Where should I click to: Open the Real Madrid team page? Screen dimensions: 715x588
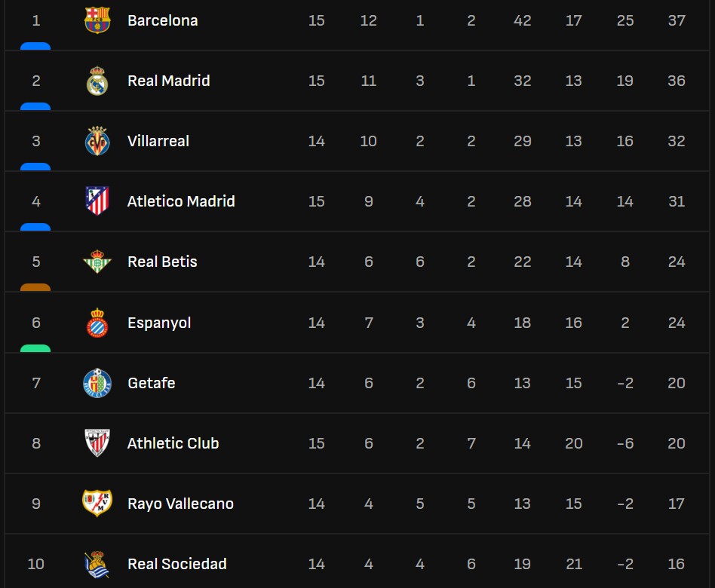click(168, 81)
